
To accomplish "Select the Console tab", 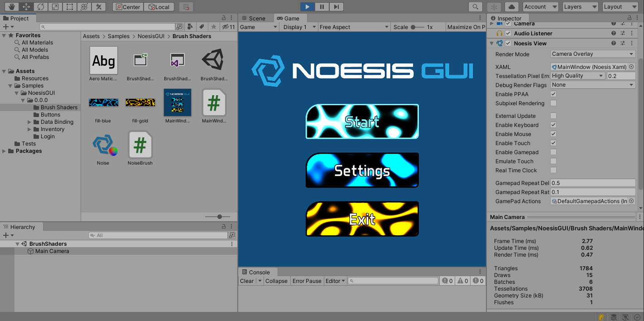I will tap(257, 272).
